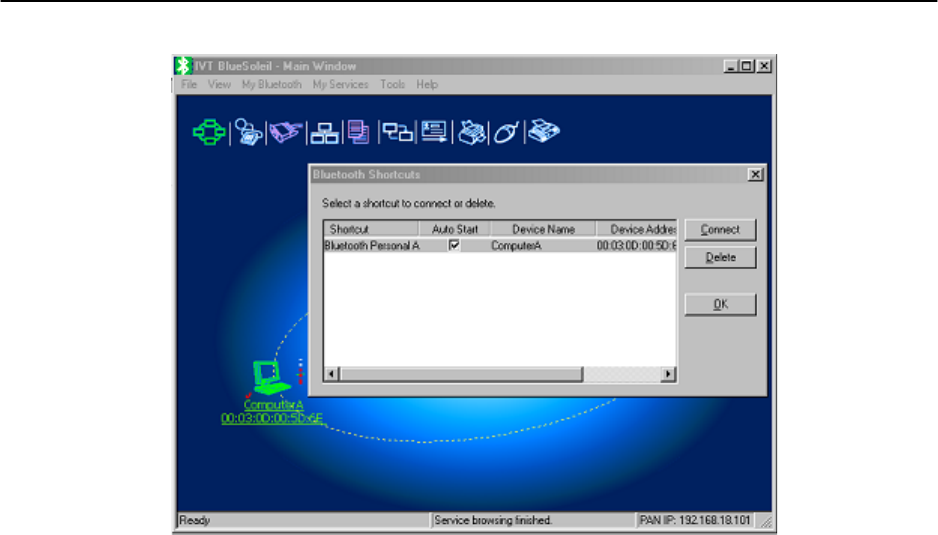Click the horizontal scrollbar thumb
938x535 pixels.
461,374
